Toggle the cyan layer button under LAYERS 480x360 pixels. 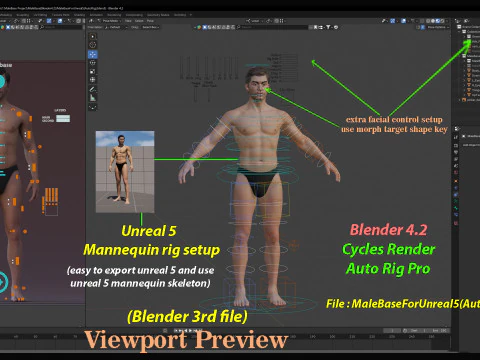pos(63,118)
